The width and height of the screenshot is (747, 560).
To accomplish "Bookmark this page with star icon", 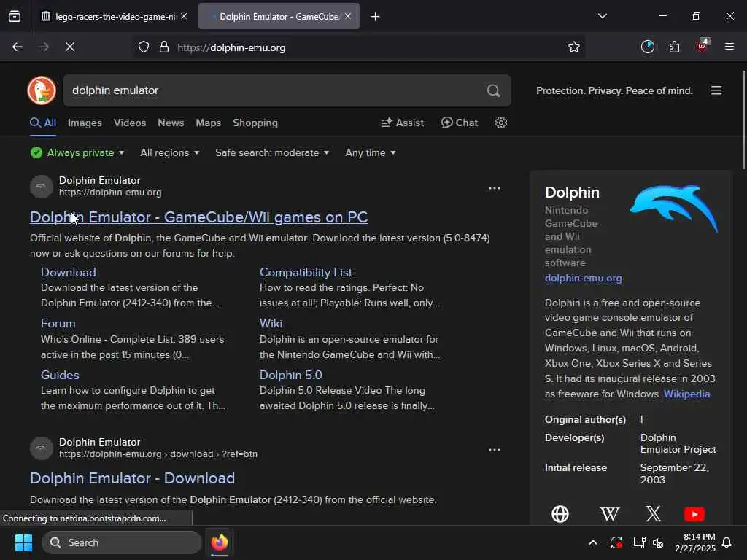I will pyautogui.click(x=573, y=47).
